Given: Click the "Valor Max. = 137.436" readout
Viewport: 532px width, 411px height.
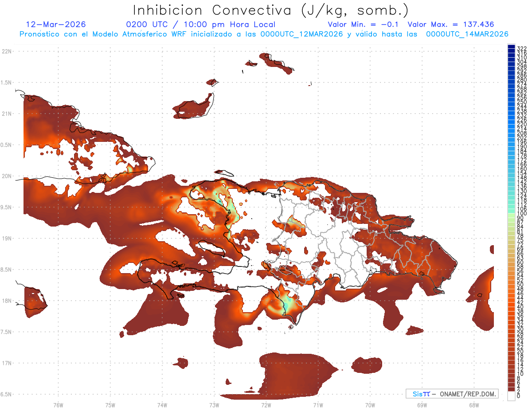Looking at the screenshot, I should (x=451, y=24).
